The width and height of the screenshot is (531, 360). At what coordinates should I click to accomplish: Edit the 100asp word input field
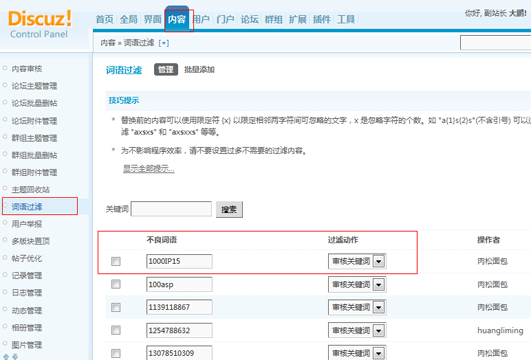[x=179, y=284]
